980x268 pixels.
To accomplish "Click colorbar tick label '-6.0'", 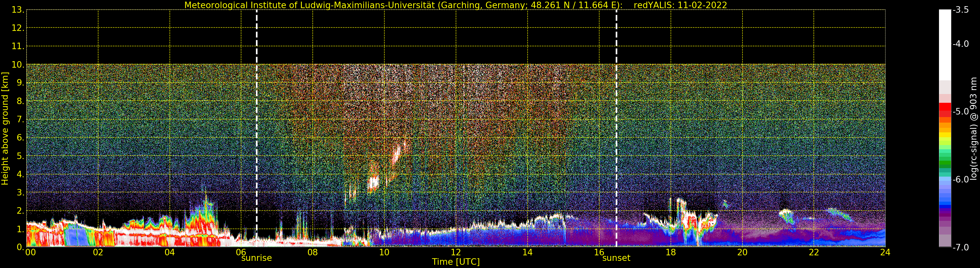I will [961, 179].
